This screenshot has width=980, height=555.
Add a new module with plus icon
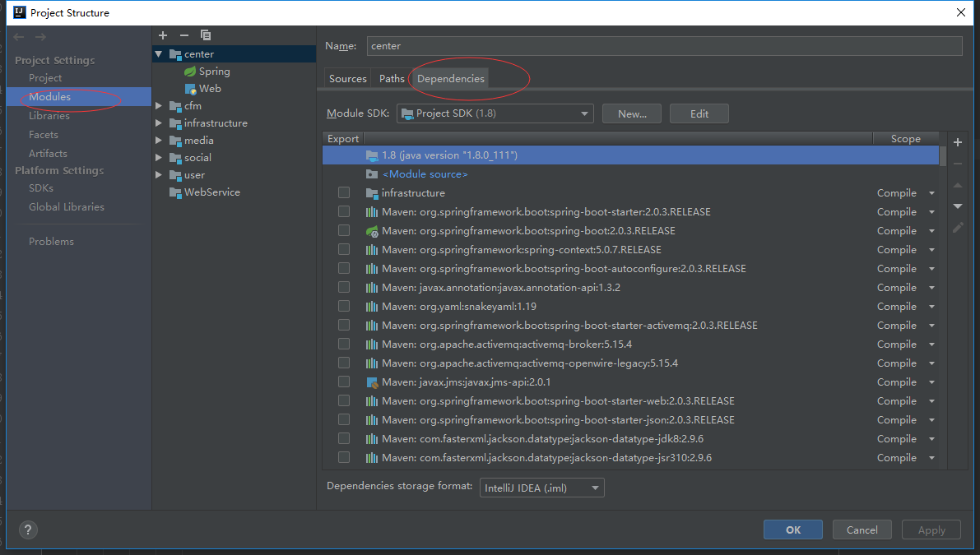(x=162, y=35)
